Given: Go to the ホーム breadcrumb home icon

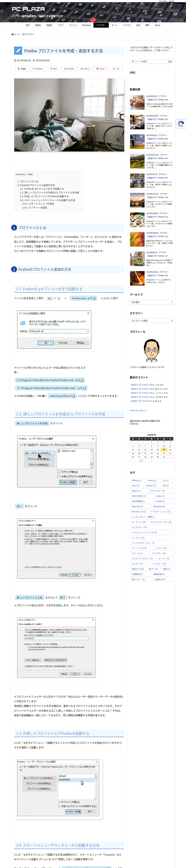Looking at the screenshot, I should pos(15,34).
